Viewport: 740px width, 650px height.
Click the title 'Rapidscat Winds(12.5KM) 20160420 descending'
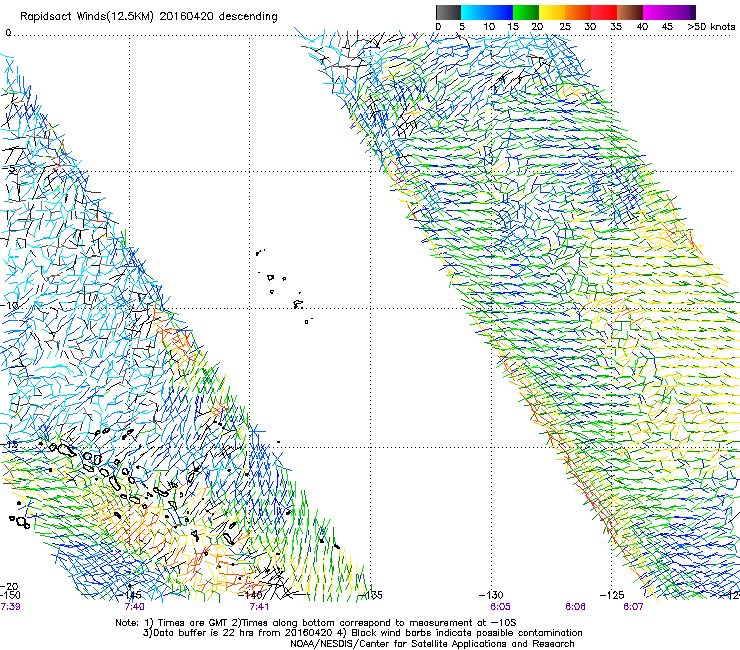point(149,17)
